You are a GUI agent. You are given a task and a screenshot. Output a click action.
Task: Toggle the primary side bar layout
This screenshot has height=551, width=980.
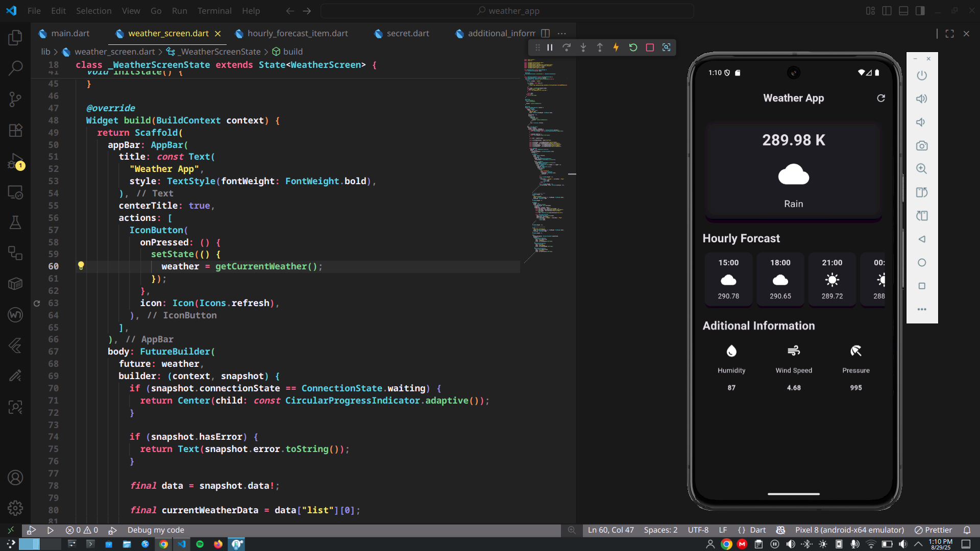887,11
